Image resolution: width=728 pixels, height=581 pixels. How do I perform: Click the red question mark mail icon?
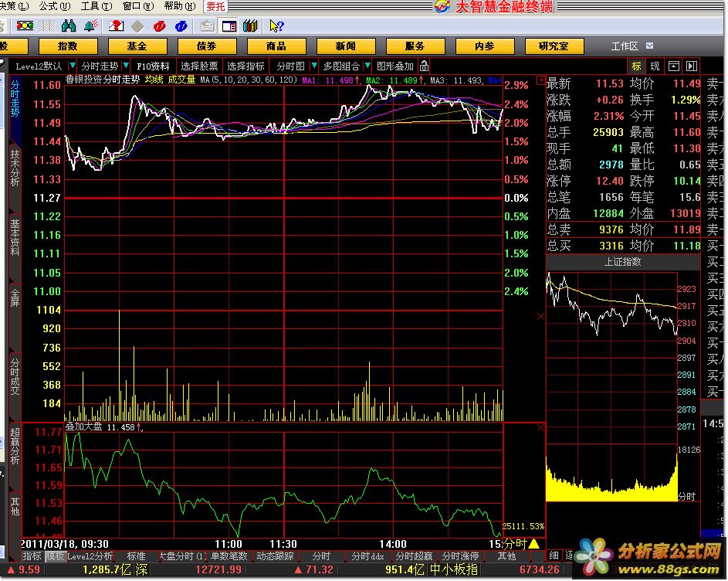tap(116, 26)
